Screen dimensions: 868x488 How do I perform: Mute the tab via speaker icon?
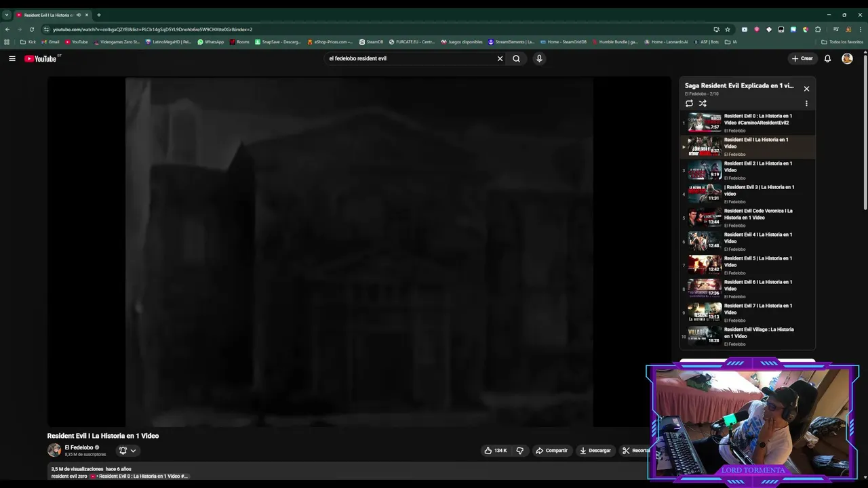point(78,15)
